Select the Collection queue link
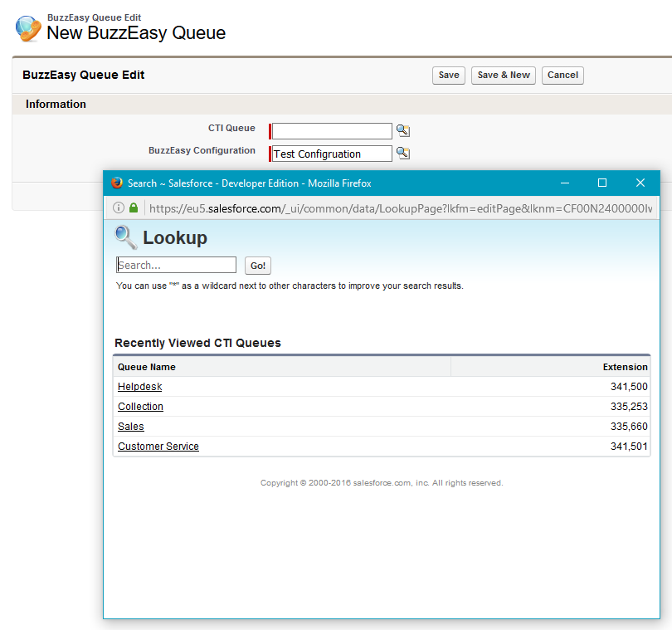672x630 pixels. coord(139,406)
